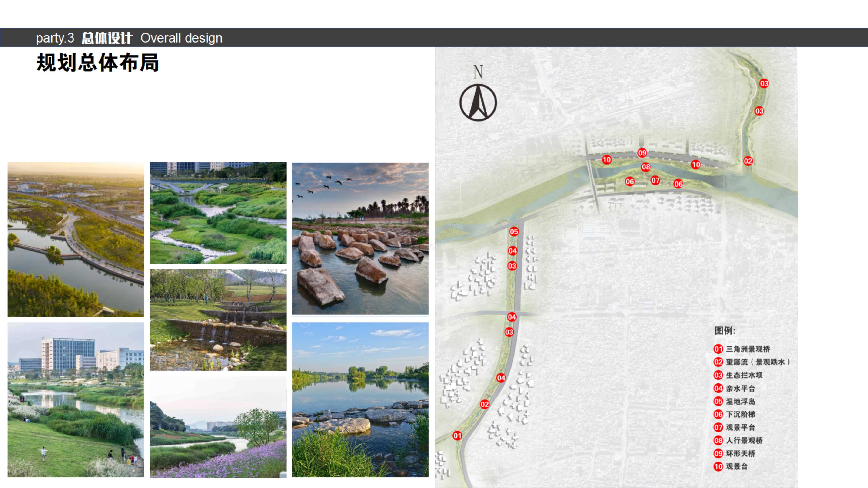Select legend label 三角洲景观桥

pos(748,349)
